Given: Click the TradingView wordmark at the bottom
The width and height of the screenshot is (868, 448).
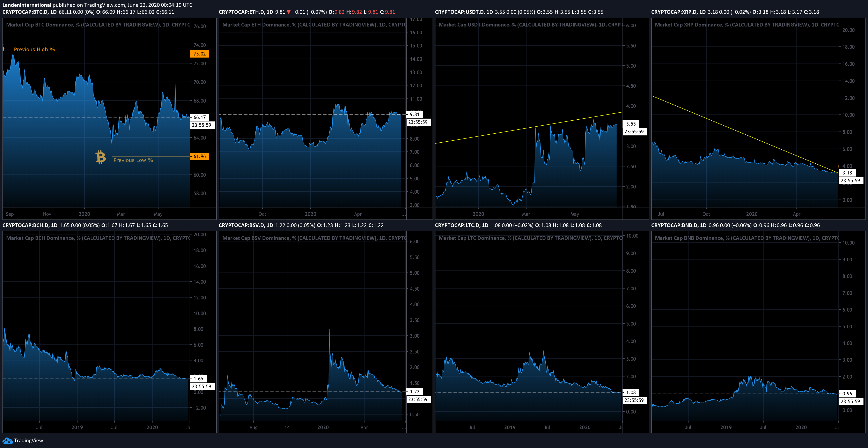Looking at the screenshot, I should (28, 441).
